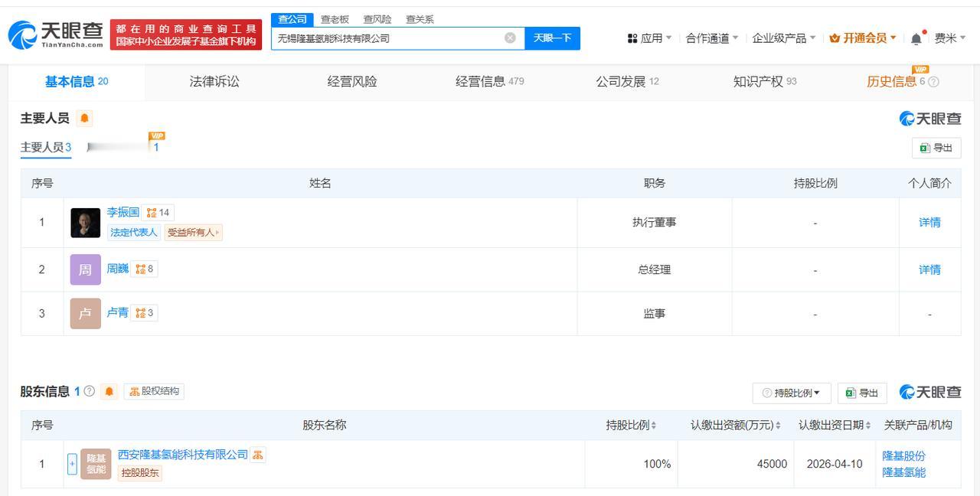Clear the search box text
This screenshot has height=496, width=980.
[510, 38]
